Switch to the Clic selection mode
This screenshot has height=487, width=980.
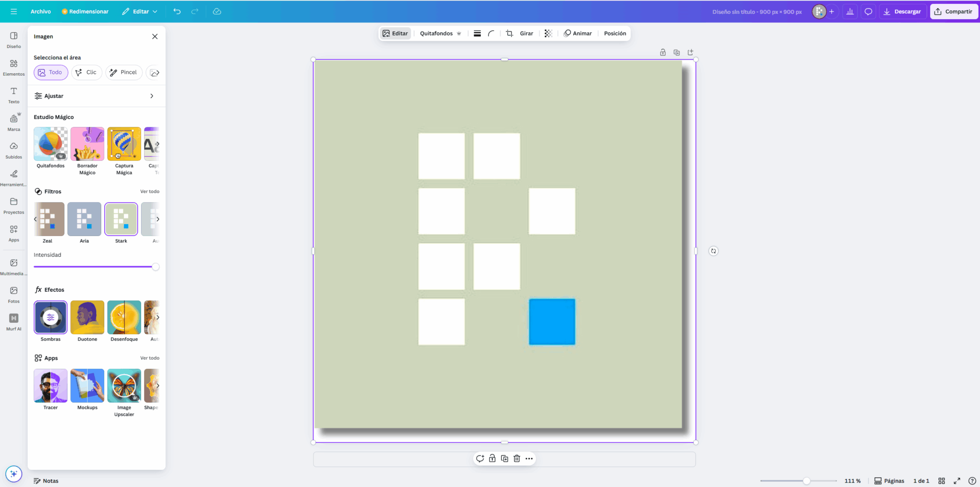tap(86, 72)
